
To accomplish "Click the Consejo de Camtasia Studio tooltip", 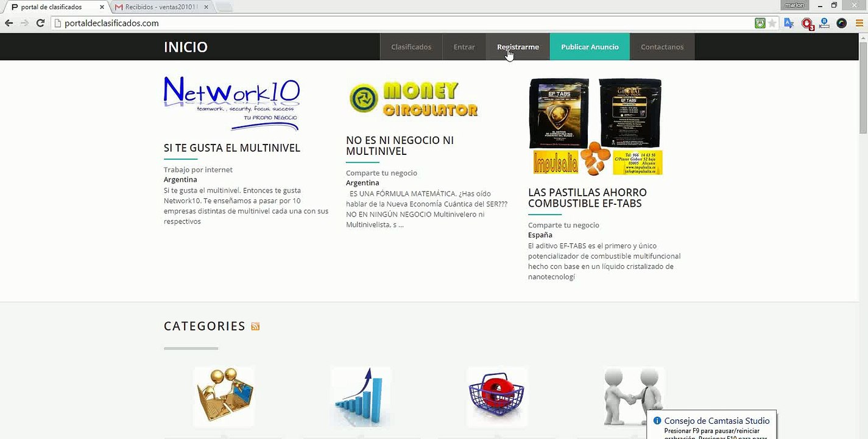I will (711, 425).
